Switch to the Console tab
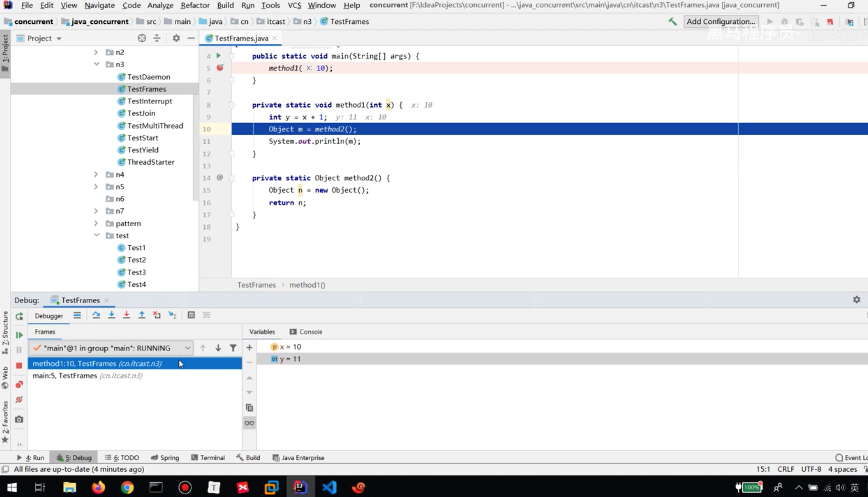The height and width of the screenshot is (497, 868). pyautogui.click(x=306, y=332)
